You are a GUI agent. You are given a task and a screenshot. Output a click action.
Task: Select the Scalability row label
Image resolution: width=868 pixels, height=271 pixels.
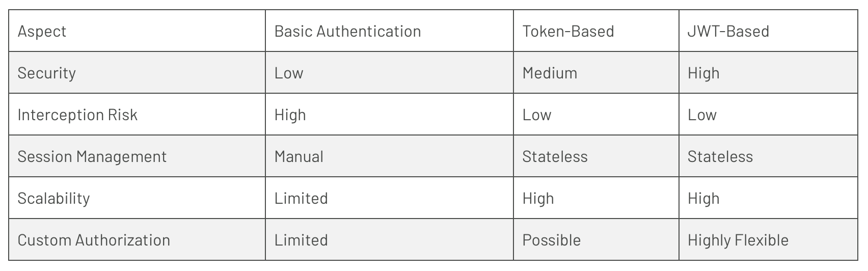[53, 199]
